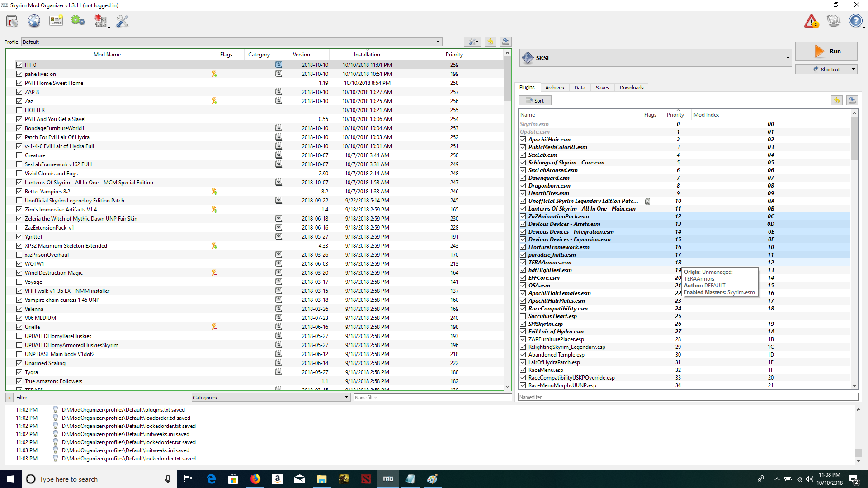
Task: Click the attachment flag on Unofficial Skyrim Legendary plugin
Action: click(x=647, y=201)
